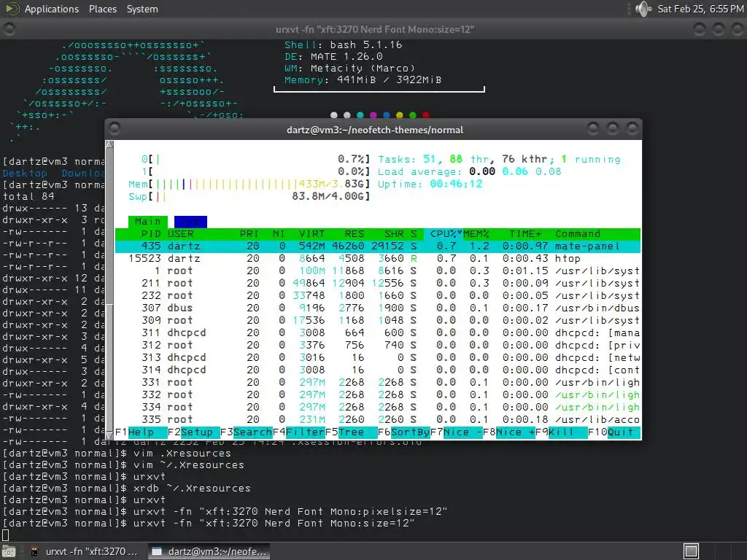Click the Tasks summary line in htop
Viewport: 747px width, 560px height.
(x=499, y=159)
